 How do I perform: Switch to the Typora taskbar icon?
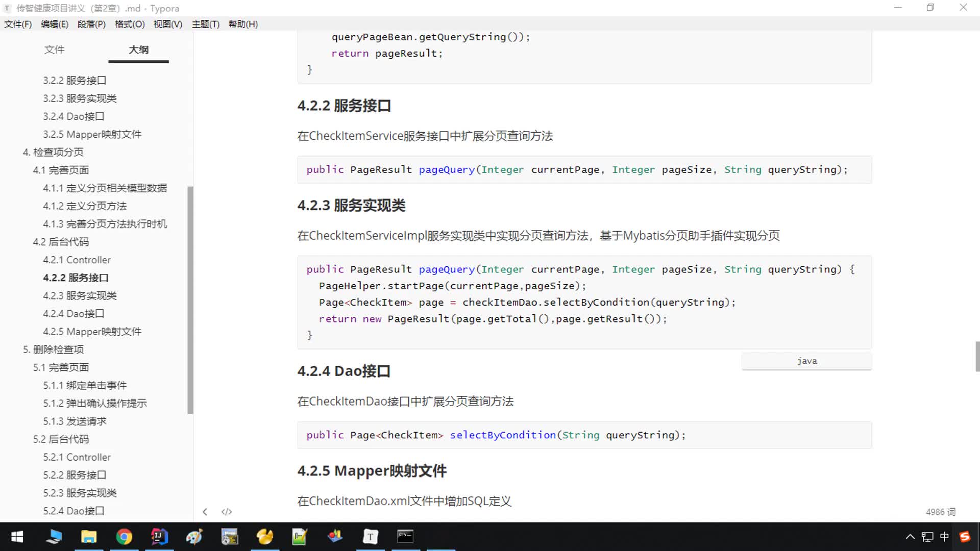coord(371,537)
